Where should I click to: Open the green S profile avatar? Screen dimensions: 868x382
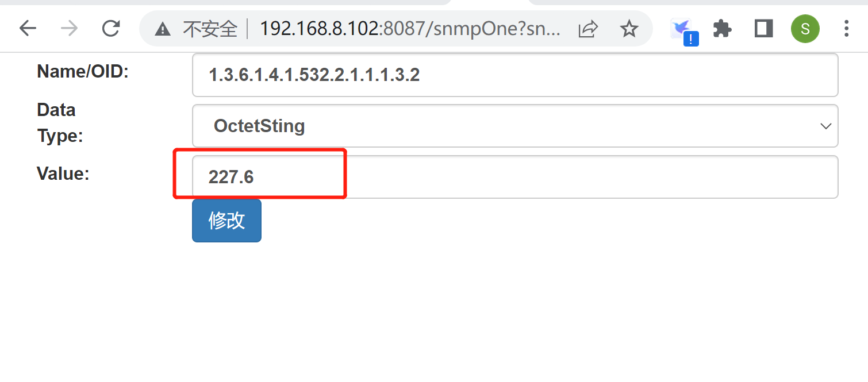tap(805, 28)
